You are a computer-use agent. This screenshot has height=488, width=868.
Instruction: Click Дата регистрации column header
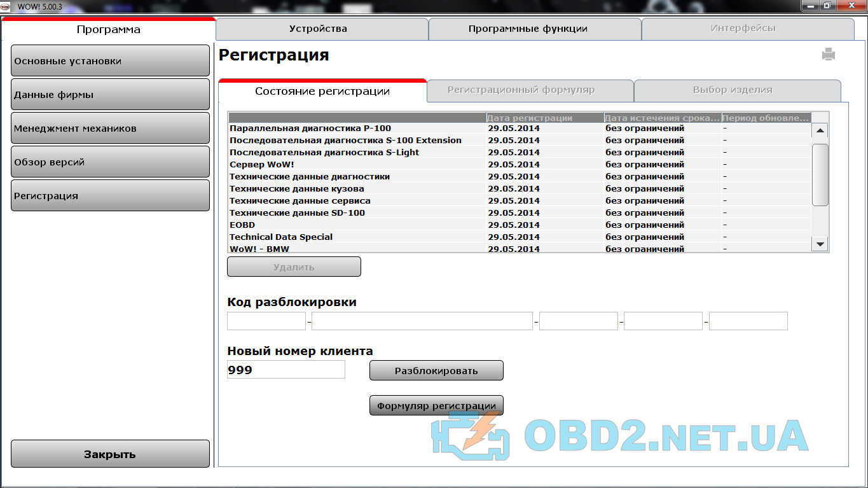[x=545, y=118]
